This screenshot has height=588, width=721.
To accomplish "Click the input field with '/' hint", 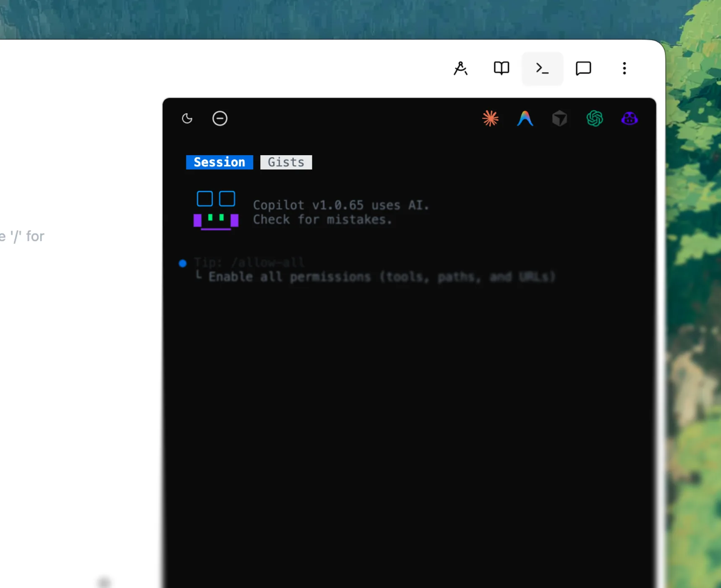I will click(22, 237).
